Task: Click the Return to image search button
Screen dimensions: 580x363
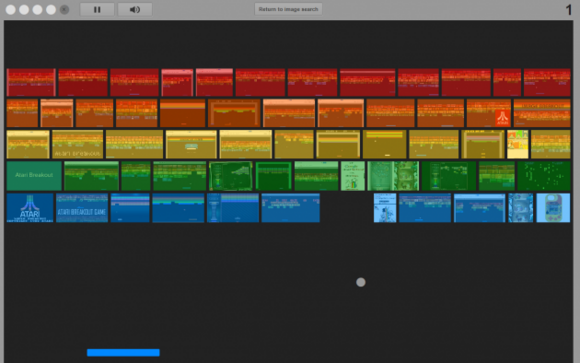Action: 288,9
